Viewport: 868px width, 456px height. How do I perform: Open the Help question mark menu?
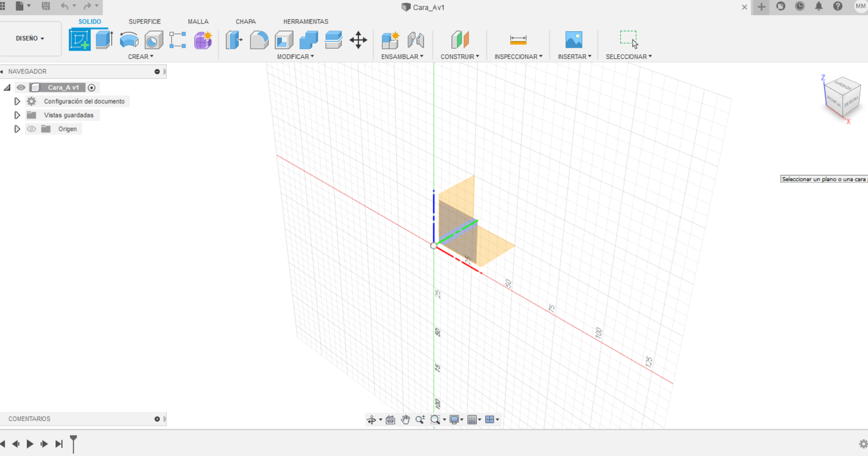(x=838, y=6)
